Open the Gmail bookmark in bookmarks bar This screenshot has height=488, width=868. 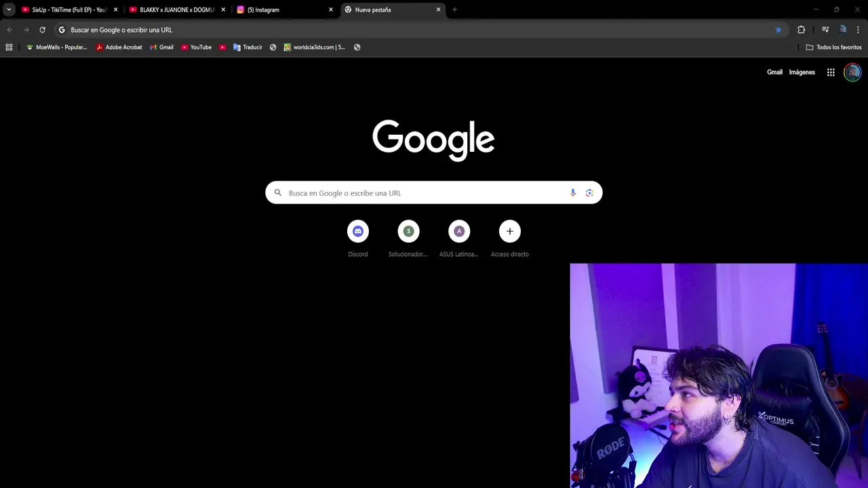tap(161, 47)
